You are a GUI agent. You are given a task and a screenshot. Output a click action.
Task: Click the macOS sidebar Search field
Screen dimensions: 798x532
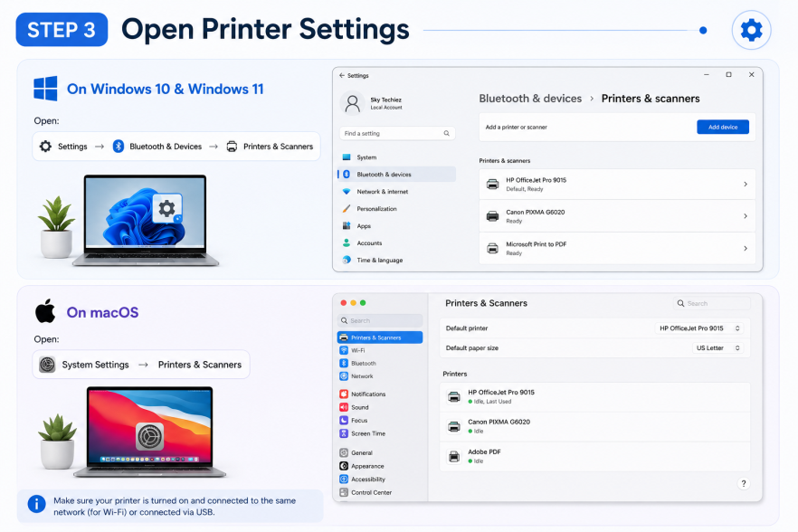[380, 320]
